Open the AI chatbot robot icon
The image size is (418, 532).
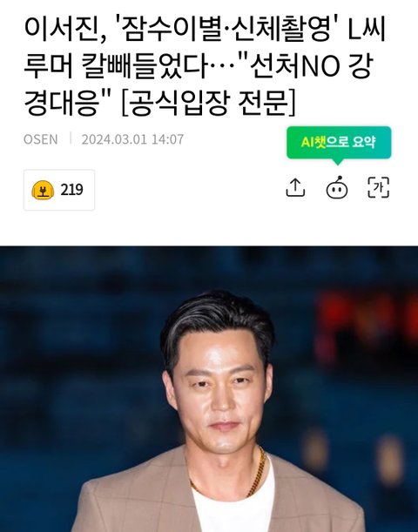(337, 187)
